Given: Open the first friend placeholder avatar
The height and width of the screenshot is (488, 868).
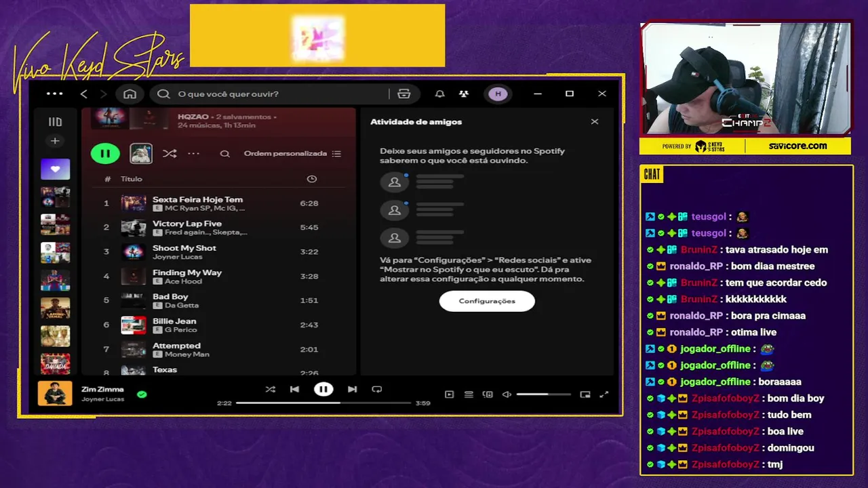Looking at the screenshot, I should (x=394, y=182).
